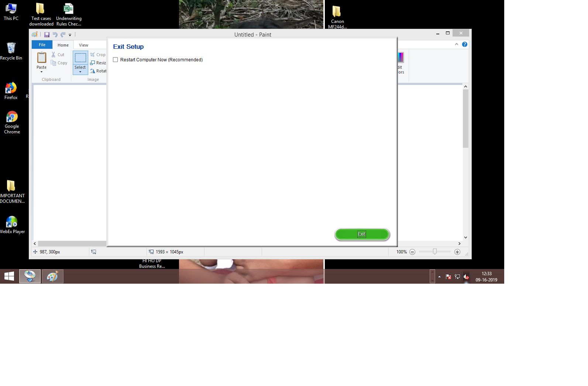Click the Paint vertical scrollbar track
The image size is (588, 386).
(466, 192)
